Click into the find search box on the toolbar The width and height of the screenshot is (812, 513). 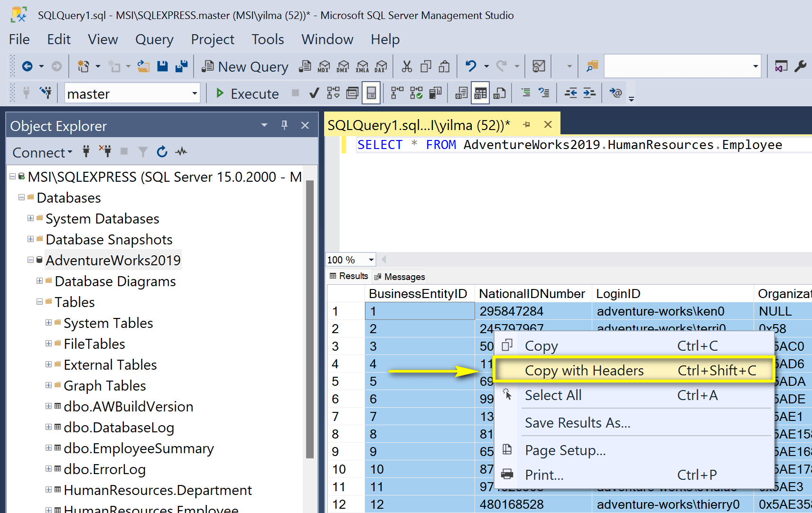(677, 66)
